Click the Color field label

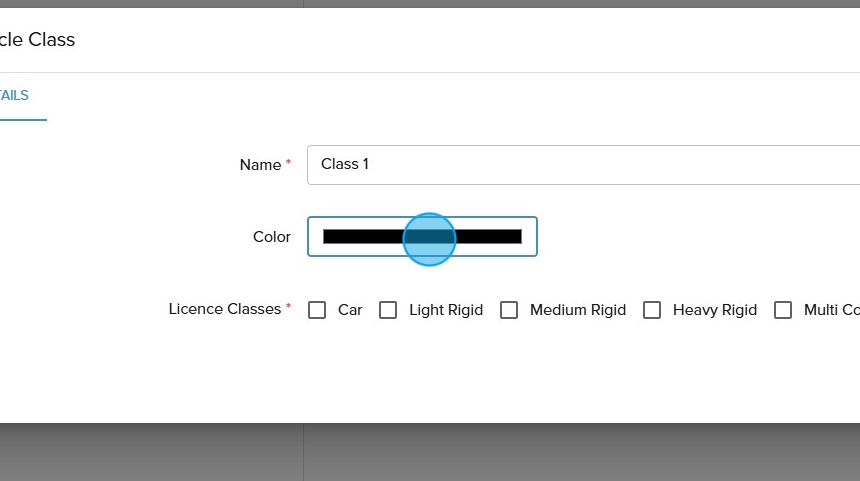[272, 237]
